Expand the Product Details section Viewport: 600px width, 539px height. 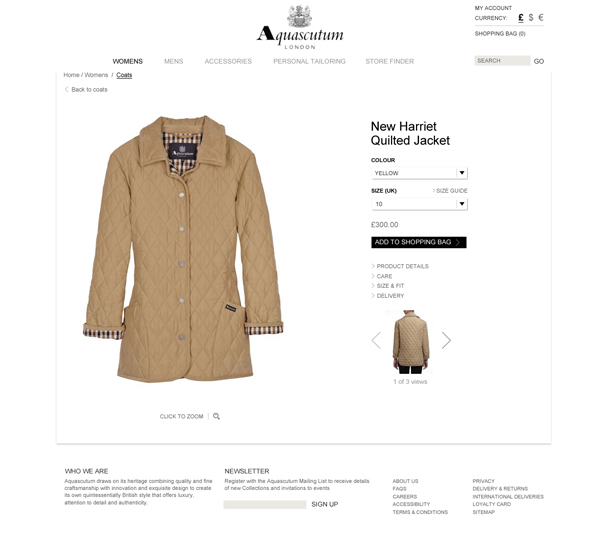tap(400, 266)
